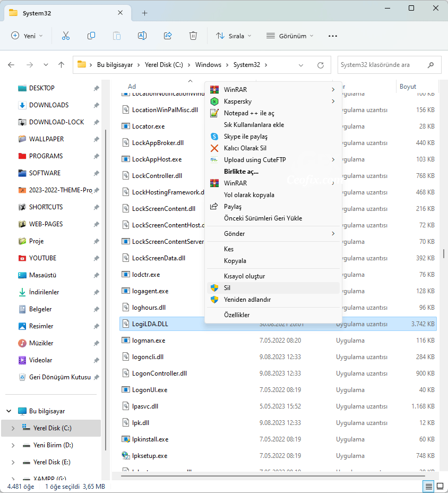Screen dimensions: 448x493
Task: Open the Görünüm view dropdown
Action: [x=290, y=36]
